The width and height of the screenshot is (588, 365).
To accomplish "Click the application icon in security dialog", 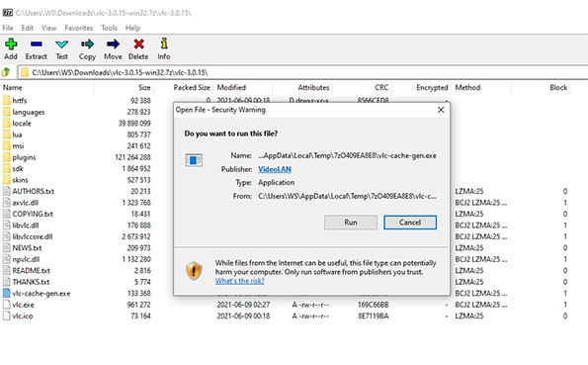I will tap(194, 160).
